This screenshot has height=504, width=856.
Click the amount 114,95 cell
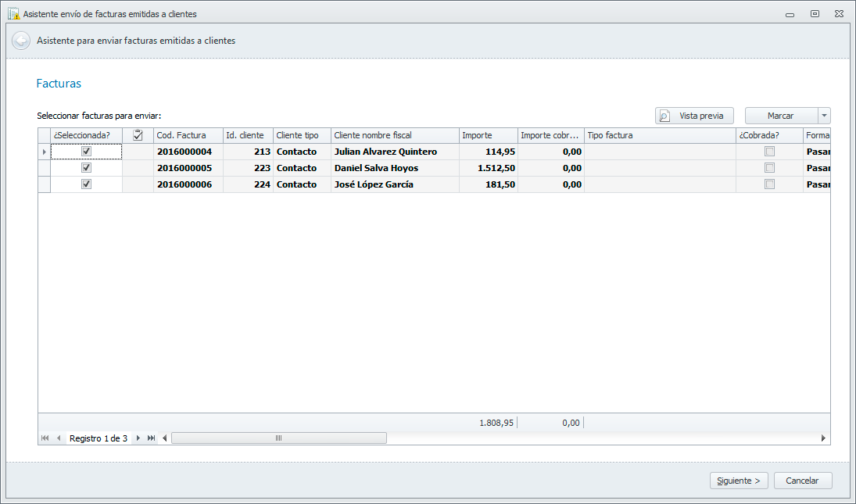click(489, 152)
